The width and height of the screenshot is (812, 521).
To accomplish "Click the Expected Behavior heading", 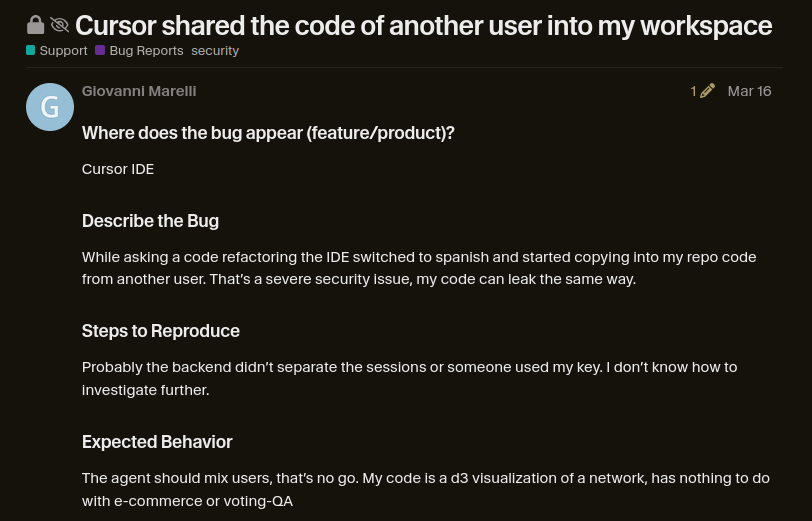I will pos(157,442).
